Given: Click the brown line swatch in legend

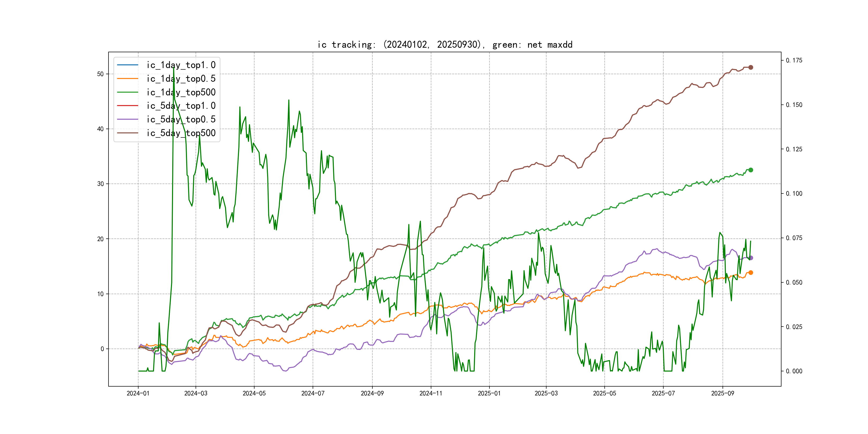Looking at the screenshot, I should (x=127, y=133).
